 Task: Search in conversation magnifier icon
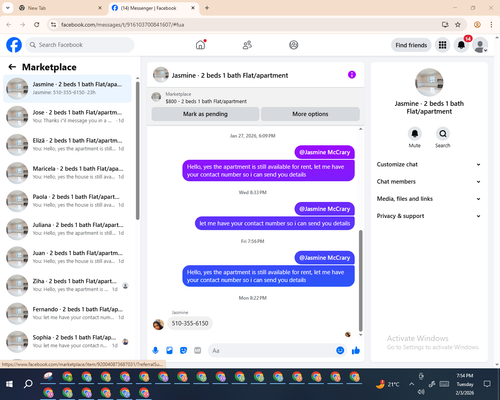pyautogui.click(x=443, y=134)
